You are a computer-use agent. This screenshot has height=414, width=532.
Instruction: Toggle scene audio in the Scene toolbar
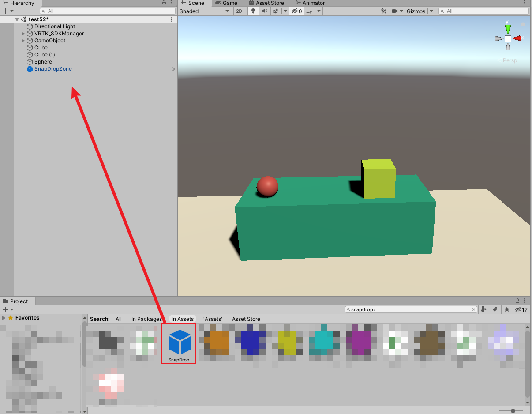coord(264,11)
